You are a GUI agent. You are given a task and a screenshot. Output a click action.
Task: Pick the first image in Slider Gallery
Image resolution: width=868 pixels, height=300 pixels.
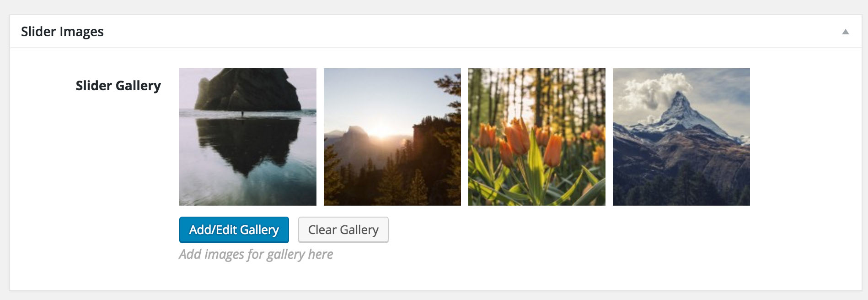(x=247, y=136)
